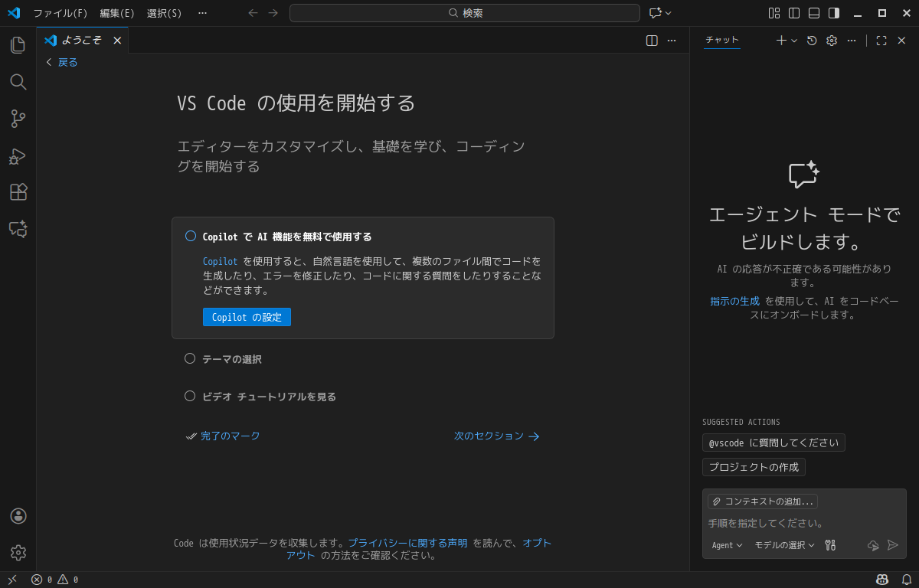
Task: Open the Source Control icon
Action: pyautogui.click(x=18, y=119)
